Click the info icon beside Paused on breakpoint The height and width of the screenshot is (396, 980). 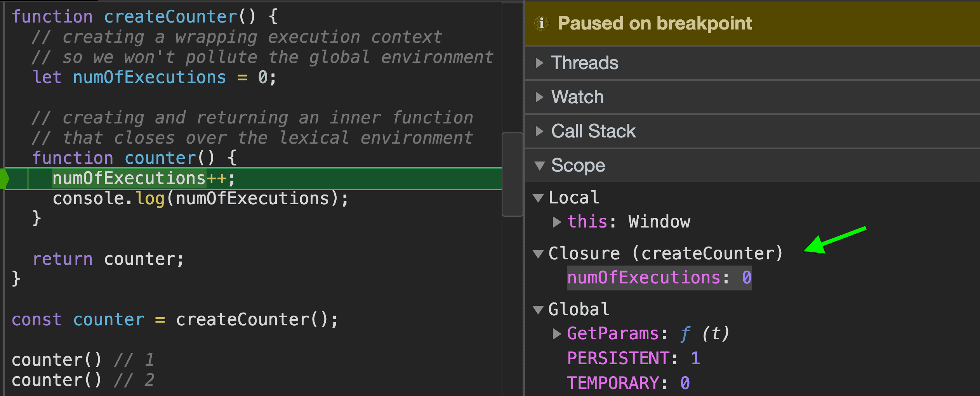(x=542, y=23)
